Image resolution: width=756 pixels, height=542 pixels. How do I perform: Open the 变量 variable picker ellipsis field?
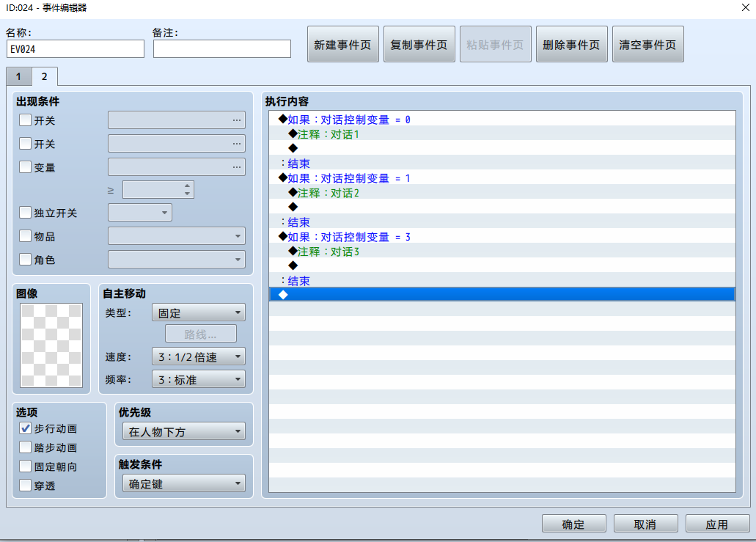click(177, 167)
